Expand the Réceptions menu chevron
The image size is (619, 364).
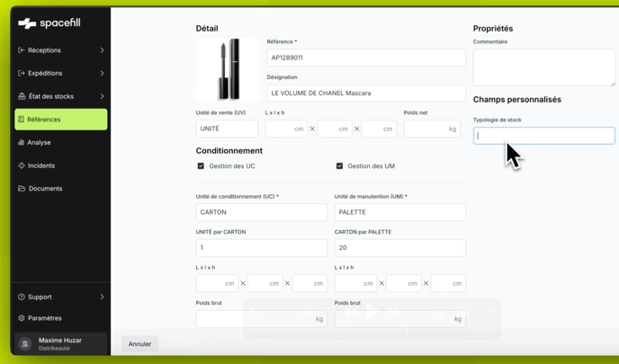pyautogui.click(x=102, y=50)
